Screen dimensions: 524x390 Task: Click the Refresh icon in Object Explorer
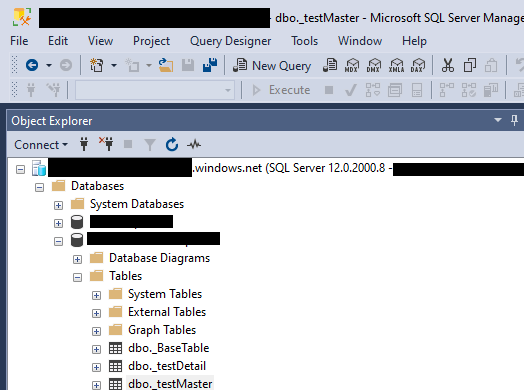(x=172, y=144)
